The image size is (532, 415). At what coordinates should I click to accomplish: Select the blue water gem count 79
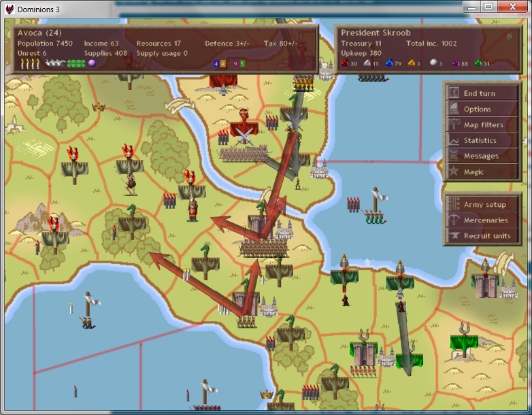coord(394,63)
